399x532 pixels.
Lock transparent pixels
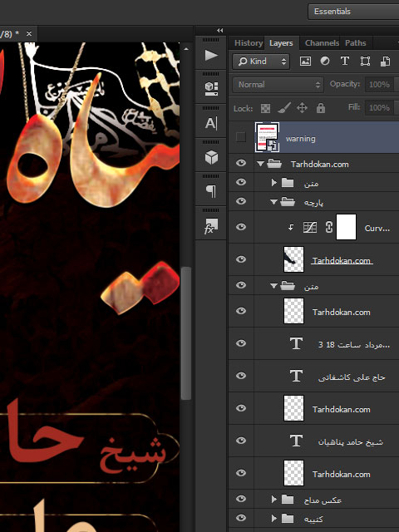tap(265, 108)
